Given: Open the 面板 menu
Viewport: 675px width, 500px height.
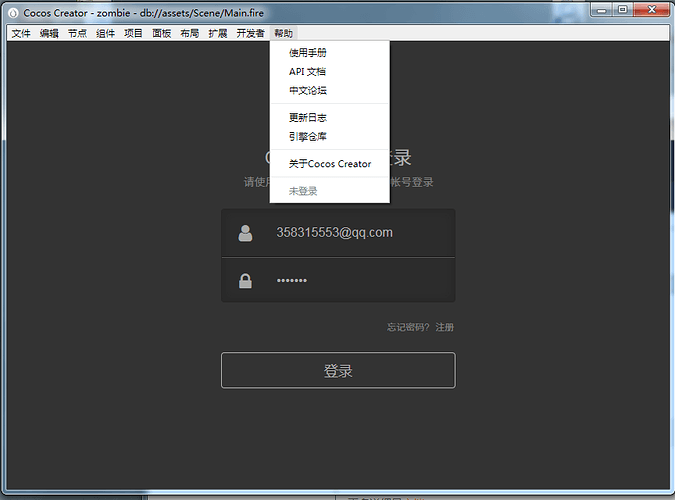Looking at the screenshot, I should [x=162, y=33].
